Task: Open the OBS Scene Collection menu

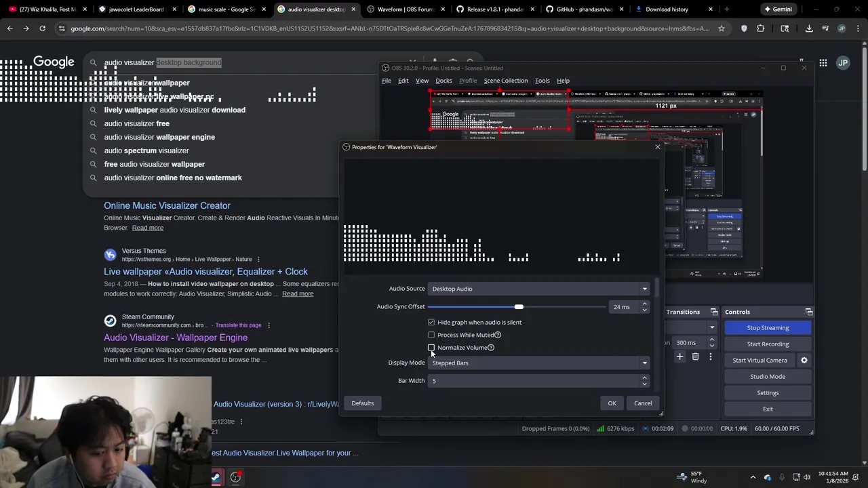Action: pos(505,81)
